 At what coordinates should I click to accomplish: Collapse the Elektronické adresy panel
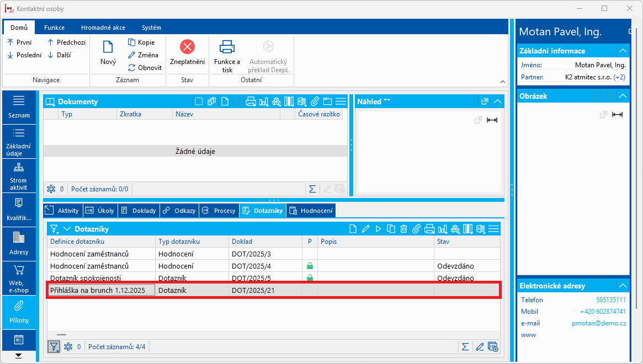pyautogui.click(x=623, y=286)
